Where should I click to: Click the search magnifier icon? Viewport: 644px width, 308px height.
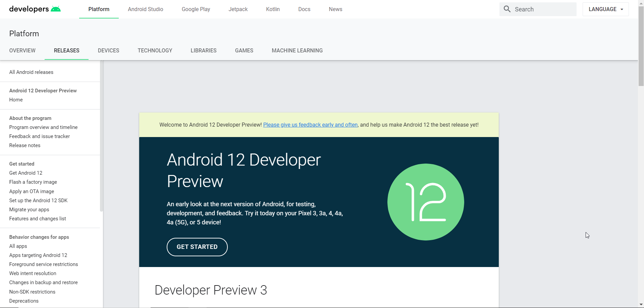[x=507, y=9]
